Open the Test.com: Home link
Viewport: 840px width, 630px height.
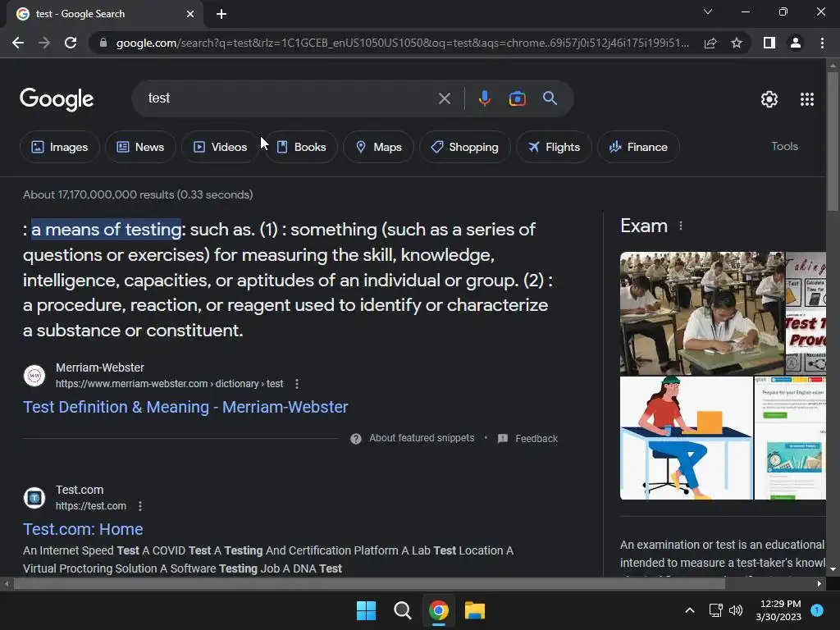coord(83,529)
